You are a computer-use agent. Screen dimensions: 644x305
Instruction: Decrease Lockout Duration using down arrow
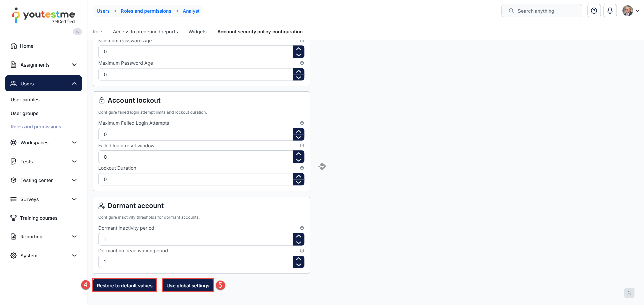coord(299,182)
